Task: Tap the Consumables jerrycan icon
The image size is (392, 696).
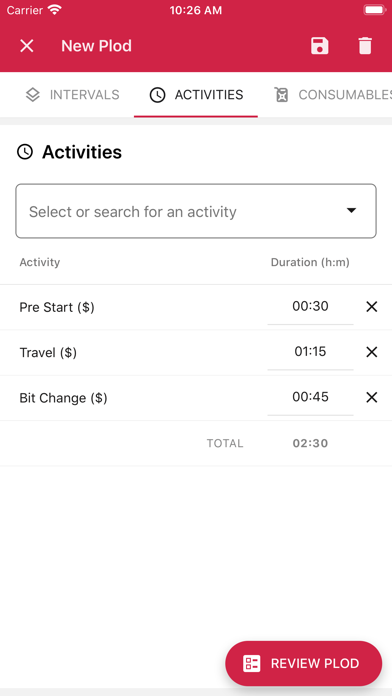Action: [x=281, y=95]
